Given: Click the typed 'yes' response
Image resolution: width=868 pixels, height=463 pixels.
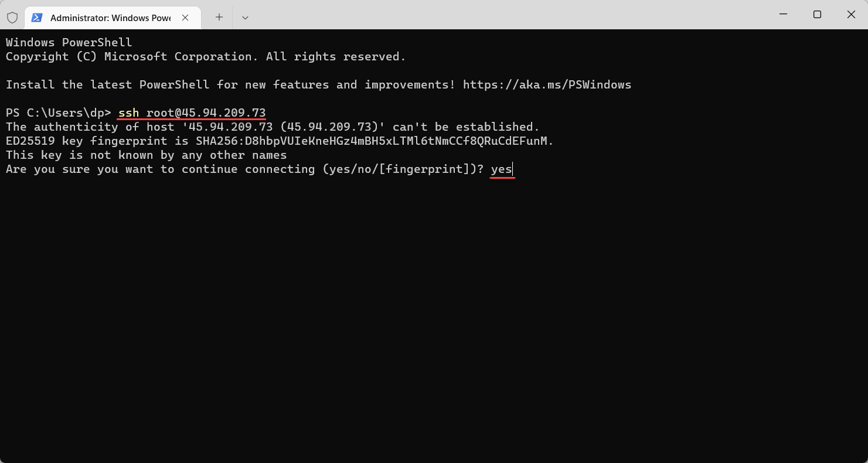Looking at the screenshot, I should [x=501, y=169].
